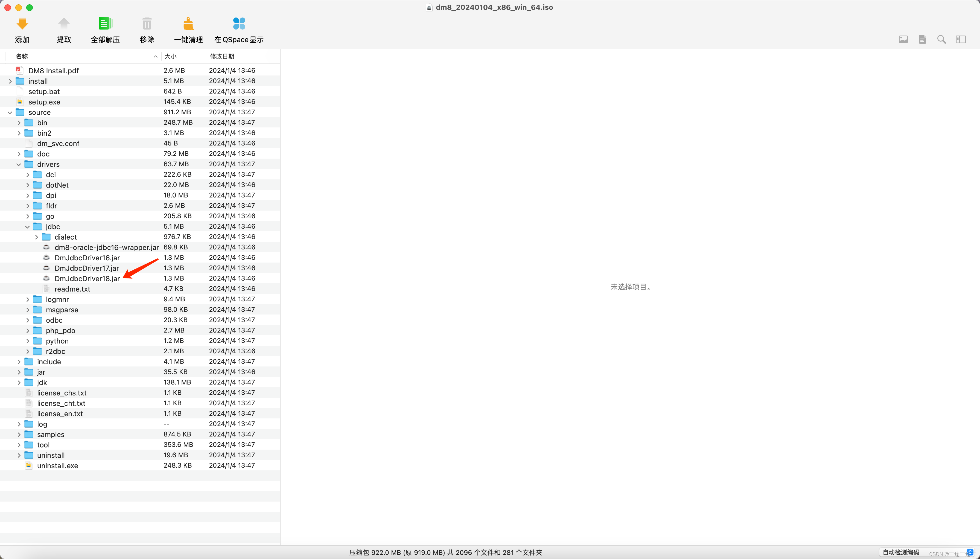Open the search magnifier icon
The height and width of the screenshot is (559, 980).
(x=942, y=39)
